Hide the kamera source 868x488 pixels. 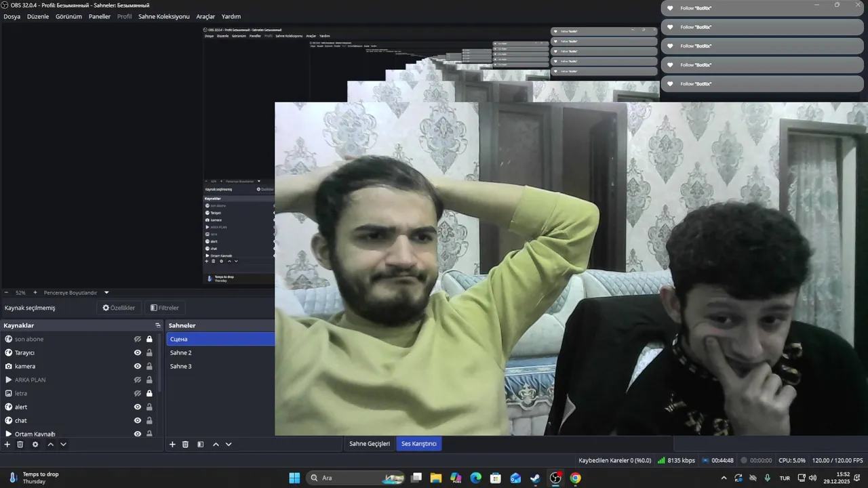pos(138,366)
